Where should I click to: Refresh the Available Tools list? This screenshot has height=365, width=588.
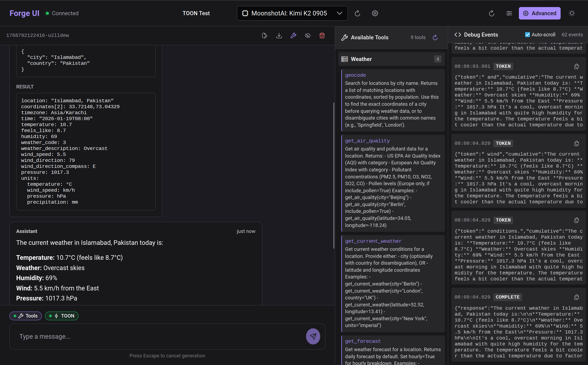pyautogui.click(x=435, y=37)
